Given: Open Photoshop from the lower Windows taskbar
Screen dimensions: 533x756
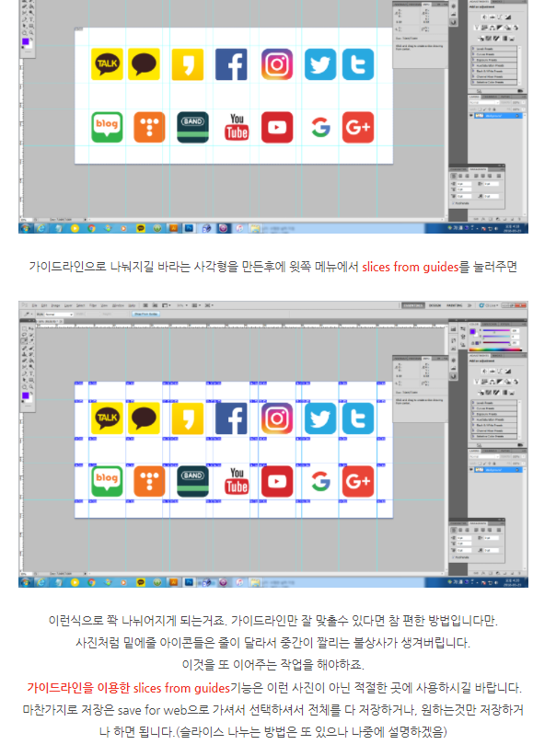Looking at the screenshot, I should [189, 582].
